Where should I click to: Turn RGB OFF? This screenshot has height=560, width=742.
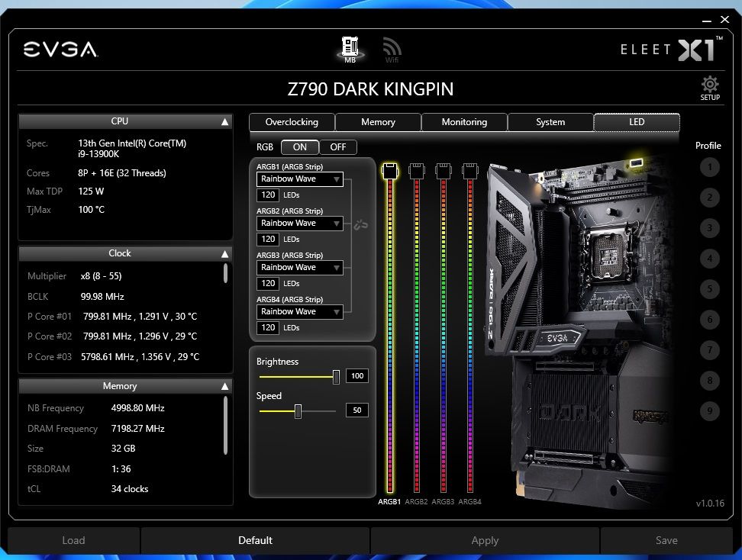338,147
